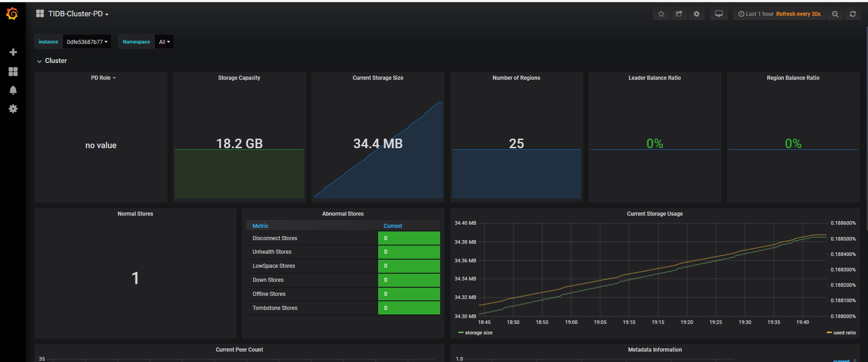This screenshot has width=868, height=362.
Task: Star this dashboard as favorite
Action: pos(661,14)
